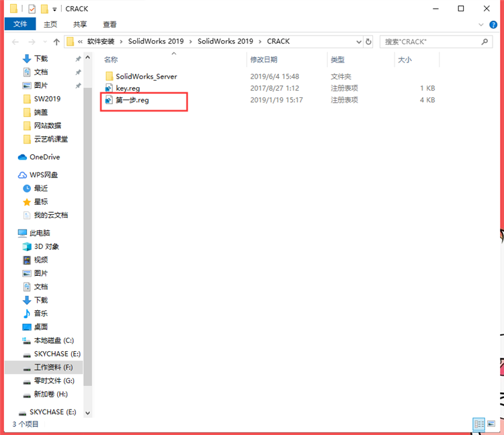Open 文档 under 此电脑
Screen dimensions: 504x435
point(41,287)
